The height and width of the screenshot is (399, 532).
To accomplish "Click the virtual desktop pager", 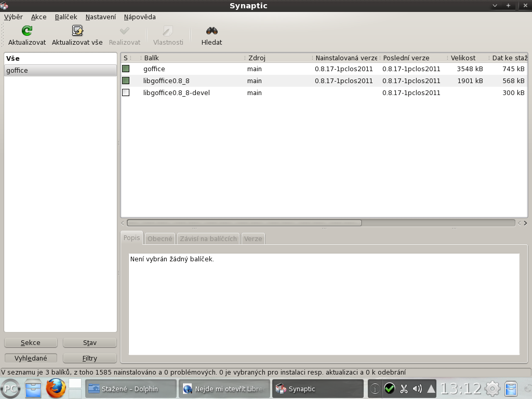I will (75, 389).
